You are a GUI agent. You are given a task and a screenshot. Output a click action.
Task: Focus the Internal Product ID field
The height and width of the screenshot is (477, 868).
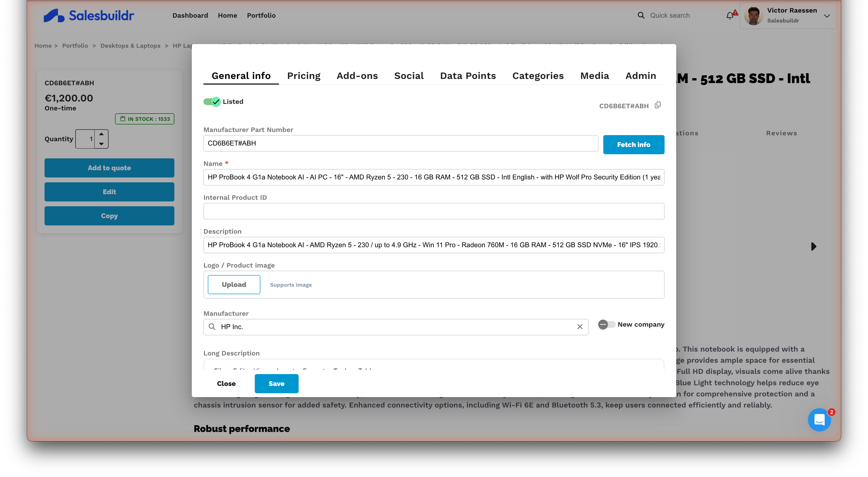pos(434,211)
